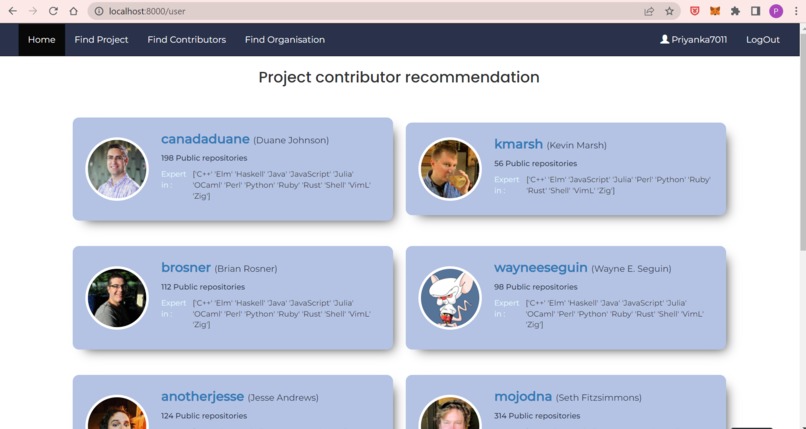The height and width of the screenshot is (429, 806).
Task: Click the '314 Public repositories' text
Action: tap(537, 416)
